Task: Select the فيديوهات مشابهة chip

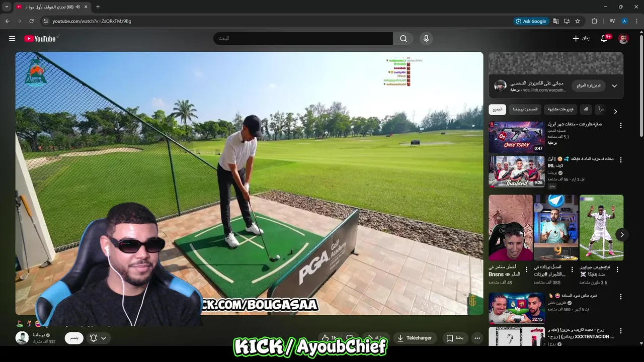Action: (x=560, y=109)
